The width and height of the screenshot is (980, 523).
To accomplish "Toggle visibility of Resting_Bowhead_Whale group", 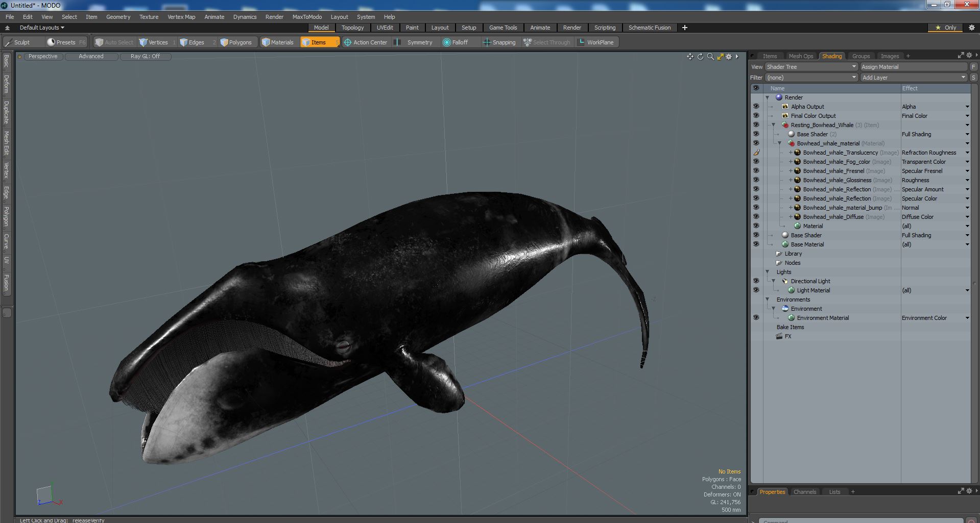I will pyautogui.click(x=756, y=125).
